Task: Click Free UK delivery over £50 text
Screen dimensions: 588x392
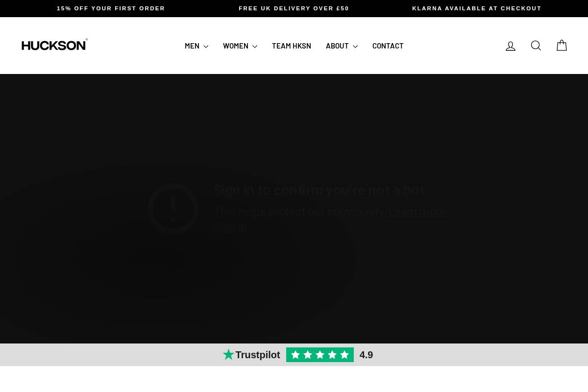Action: [294, 8]
